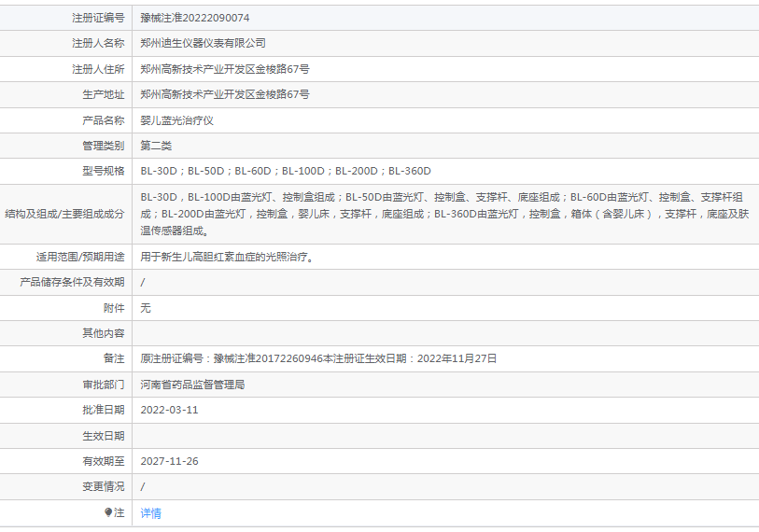
Task: Select the intended use text 用于新生儿高胆红素血症的光照治疗
Action: [x=227, y=257]
